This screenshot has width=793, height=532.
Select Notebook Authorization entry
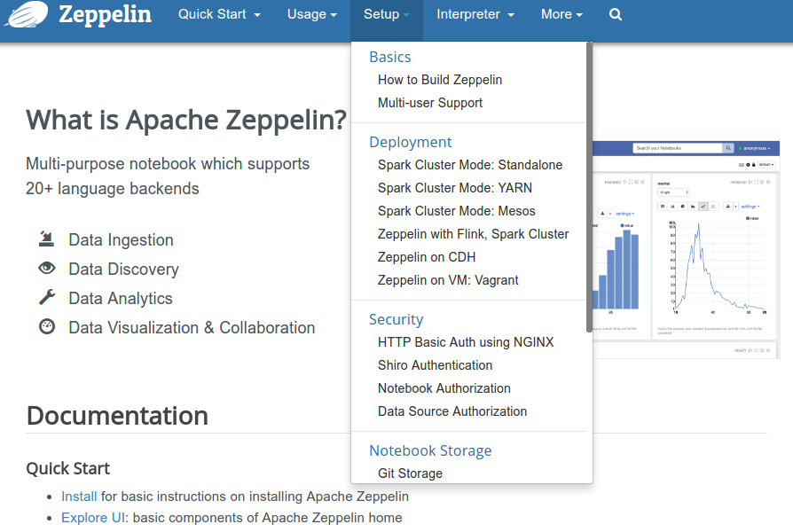click(x=444, y=388)
